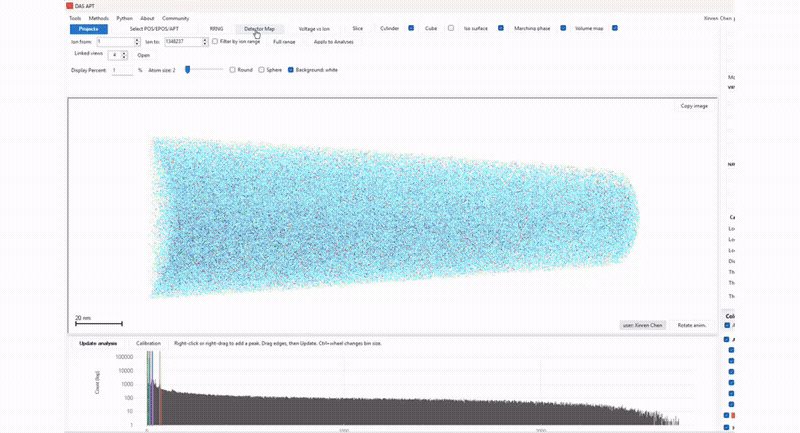The height and width of the screenshot is (433, 800).
Task: Click the Projects button
Action: point(89,29)
